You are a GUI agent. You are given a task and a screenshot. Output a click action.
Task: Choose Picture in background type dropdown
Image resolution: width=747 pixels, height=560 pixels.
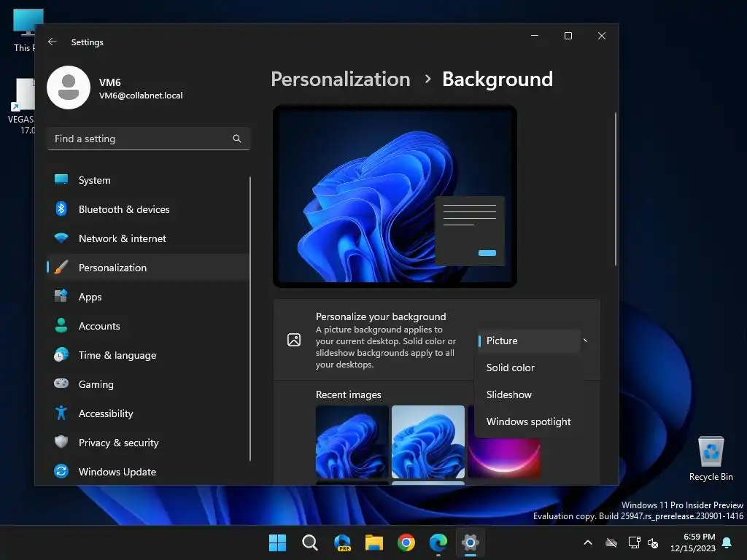(x=529, y=341)
